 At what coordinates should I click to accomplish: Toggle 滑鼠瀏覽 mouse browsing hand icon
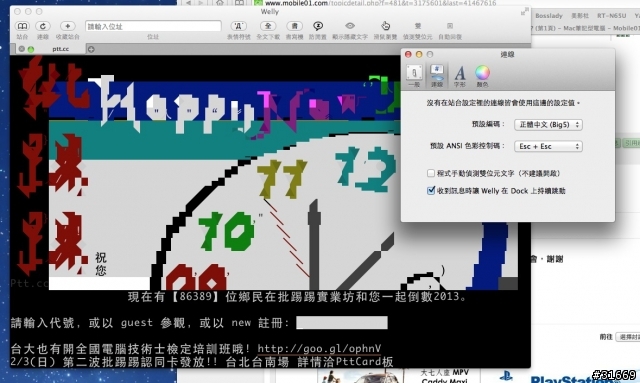(385, 26)
